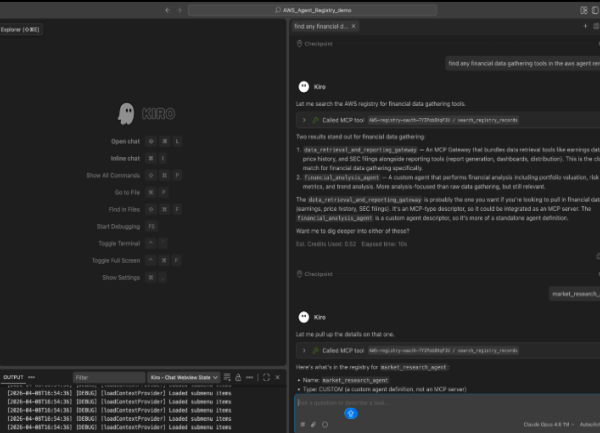The width and height of the screenshot is (600, 433).
Task: Click the context hash icon below chat input
Action: pyautogui.click(x=303, y=425)
